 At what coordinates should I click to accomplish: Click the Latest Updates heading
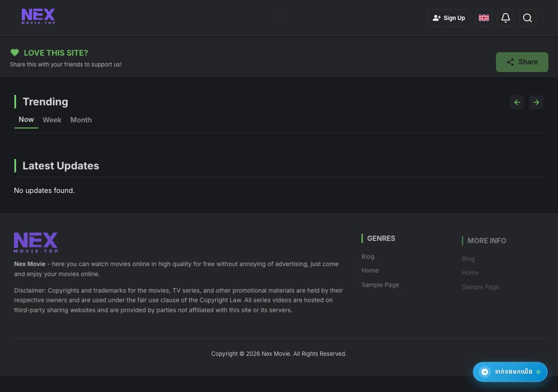point(61,166)
